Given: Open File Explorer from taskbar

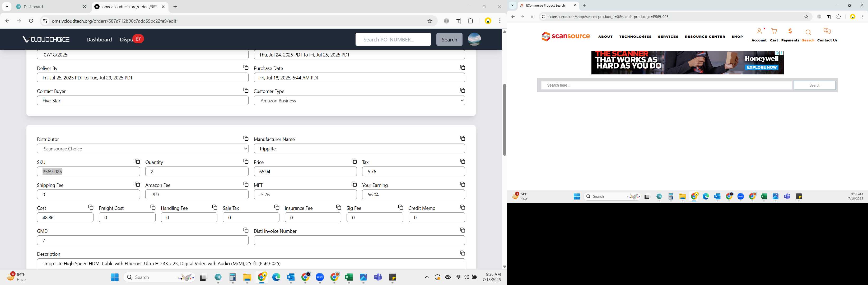Looking at the screenshot, I should [x=247, y=277].
